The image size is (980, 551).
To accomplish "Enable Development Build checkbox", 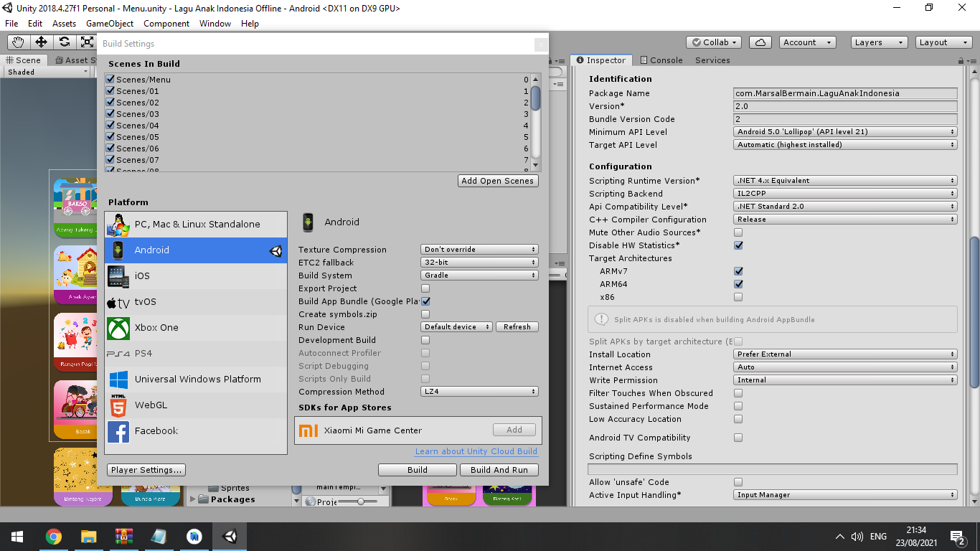I will tap(425, 340).
